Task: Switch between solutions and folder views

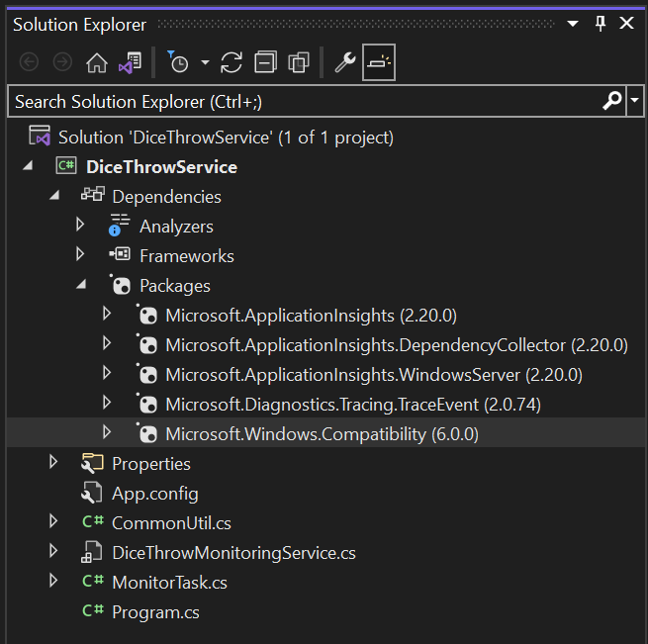Action: click(131, 63)
